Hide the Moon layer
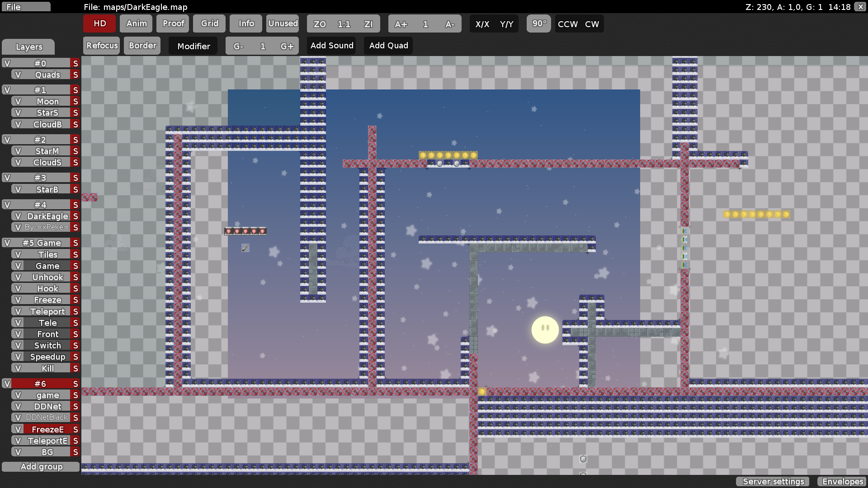 pyautogui.click(x=18, y=101)
